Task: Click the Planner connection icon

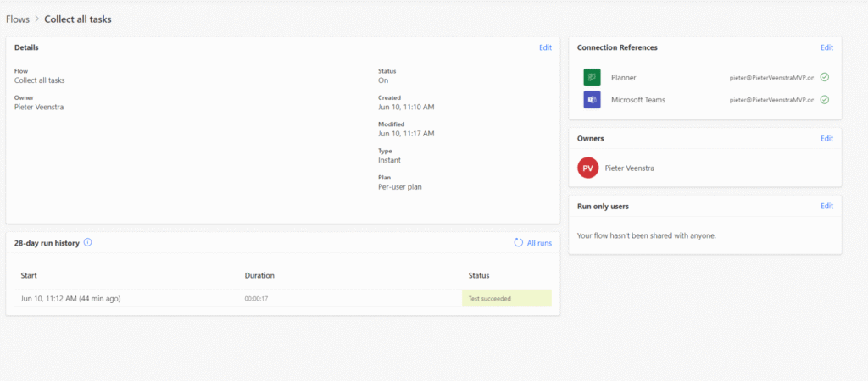Action: pos(592,77)
